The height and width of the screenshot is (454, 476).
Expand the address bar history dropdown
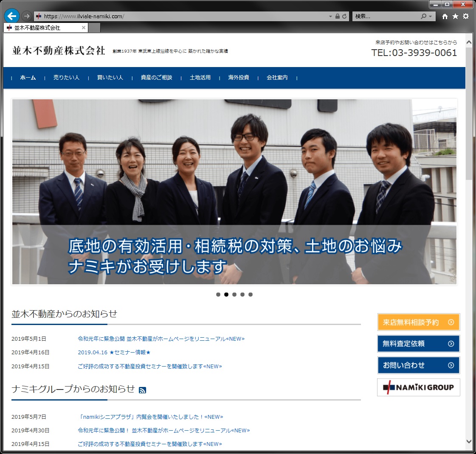point(330,17)
